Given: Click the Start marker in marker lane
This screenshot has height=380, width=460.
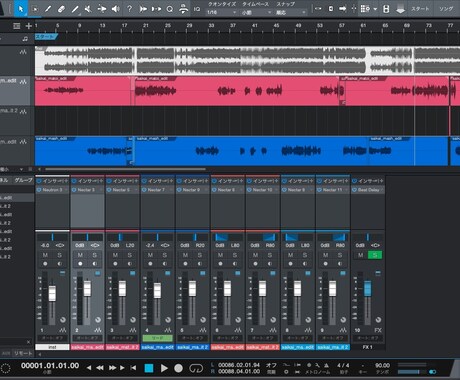Looking at the screenshot, I should pyautogui.click(x=46, y=37).
